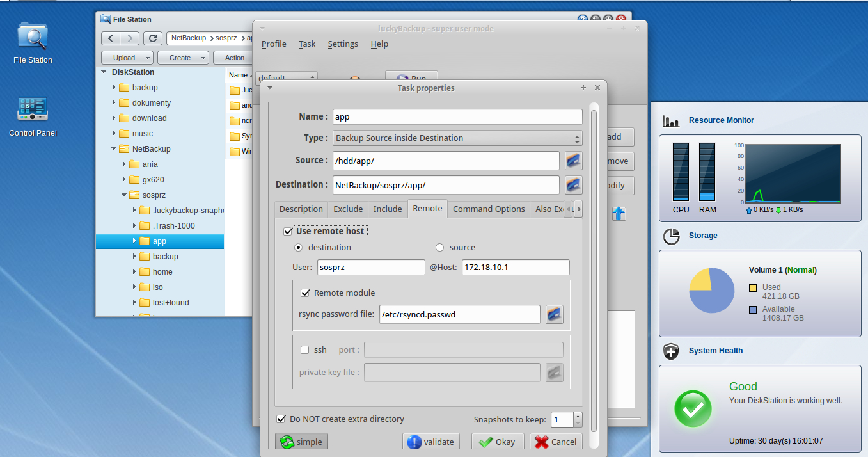Click the User input field

(371, 268)
